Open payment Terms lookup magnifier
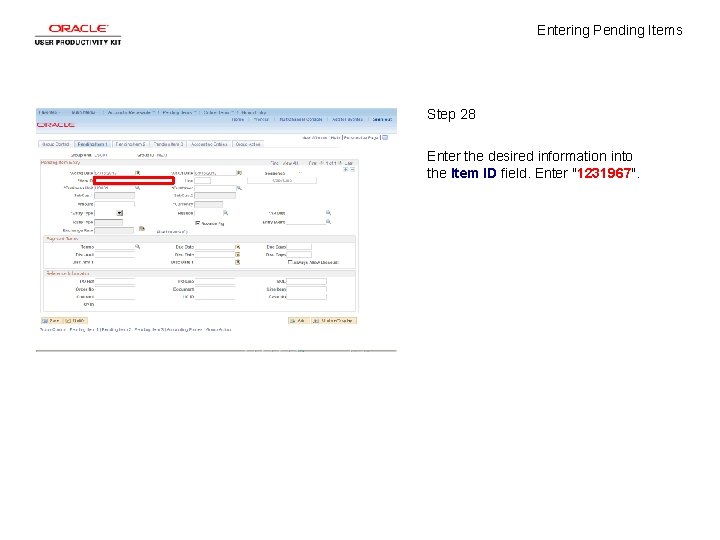The width and height of the screenshot is (720, 540). pos(137,247)
